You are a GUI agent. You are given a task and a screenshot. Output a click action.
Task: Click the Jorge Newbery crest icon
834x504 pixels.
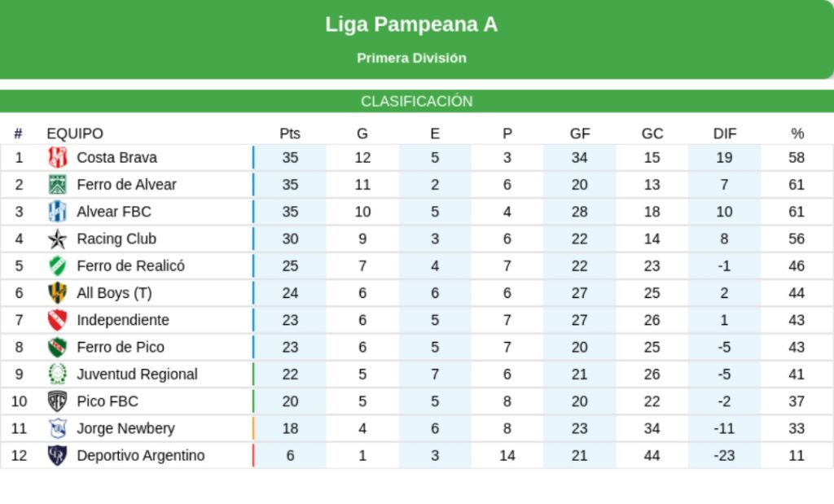click(58, 428)
